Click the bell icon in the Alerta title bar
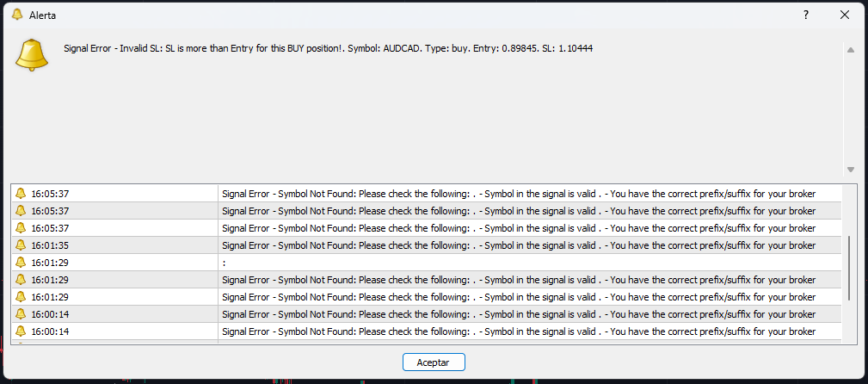Image resolution: width=868 pixels, height=384 pixels. 17,15
